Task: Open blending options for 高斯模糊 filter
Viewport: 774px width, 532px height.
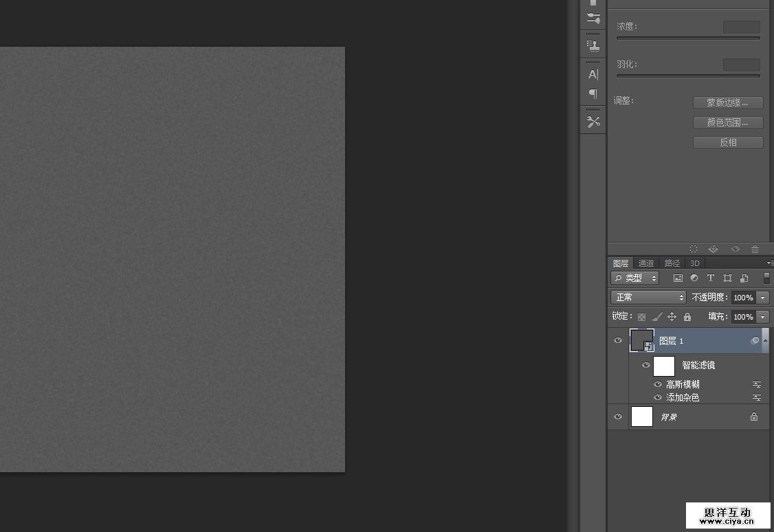Action: [x=756, y=385]
